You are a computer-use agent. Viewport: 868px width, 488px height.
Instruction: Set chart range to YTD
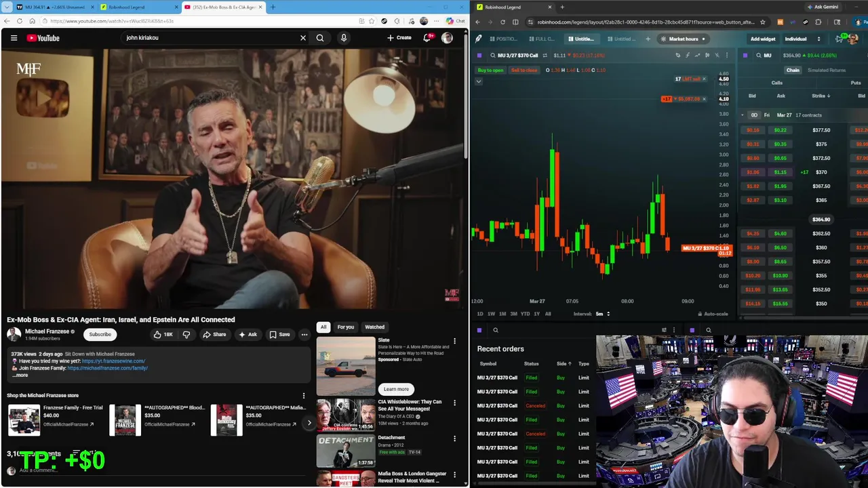(x=525, y=314)
